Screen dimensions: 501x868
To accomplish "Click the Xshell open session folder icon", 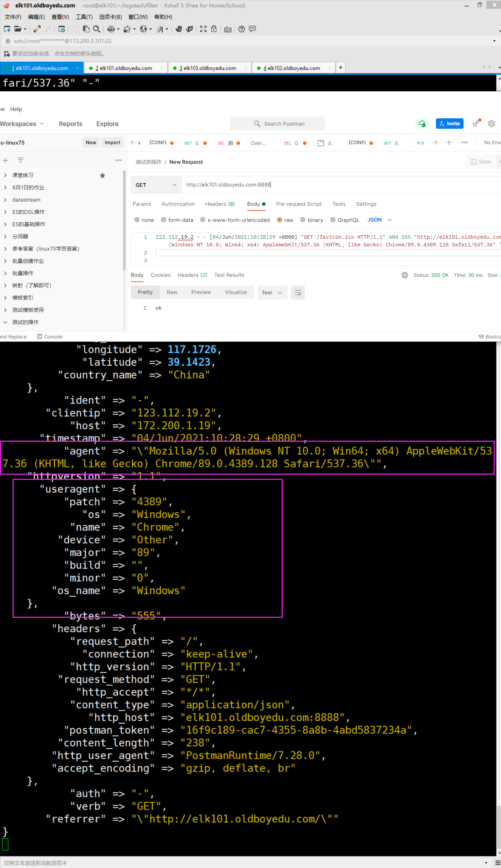I will [18, 29].
